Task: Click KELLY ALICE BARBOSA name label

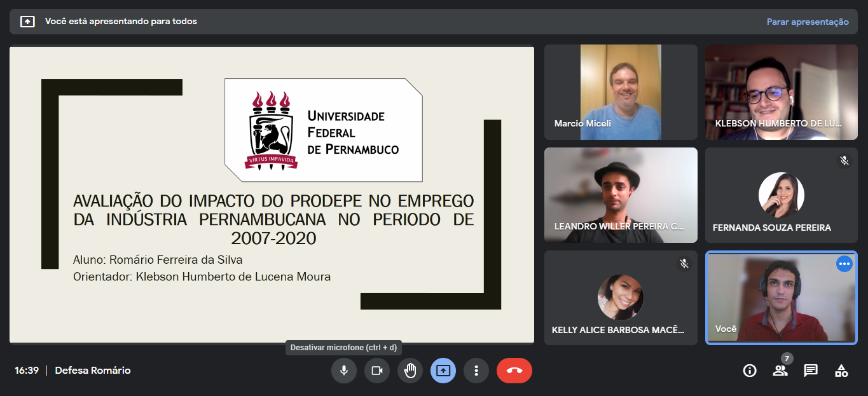Action: 618,330
